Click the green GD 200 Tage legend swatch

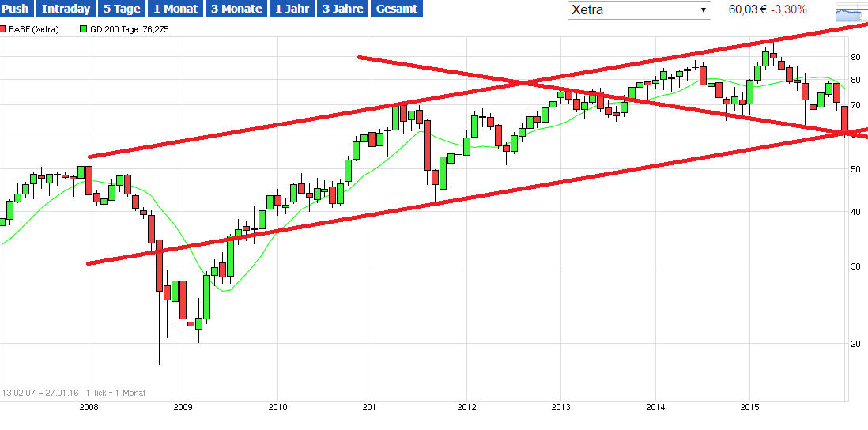(84, 29)
